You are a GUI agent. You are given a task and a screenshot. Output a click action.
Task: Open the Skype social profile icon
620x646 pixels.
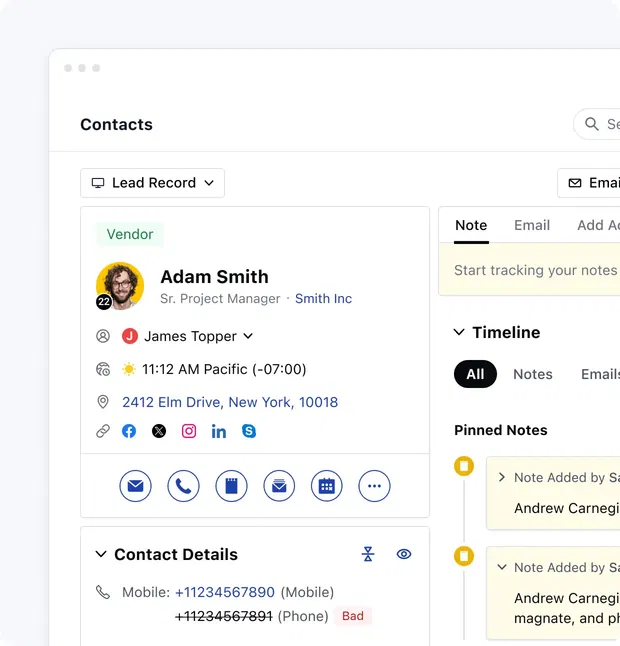(249, 431)
